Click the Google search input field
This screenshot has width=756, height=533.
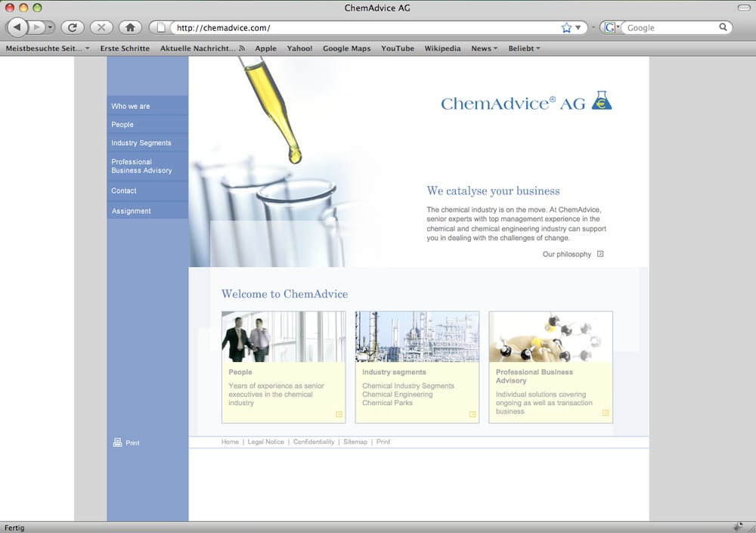671,27
